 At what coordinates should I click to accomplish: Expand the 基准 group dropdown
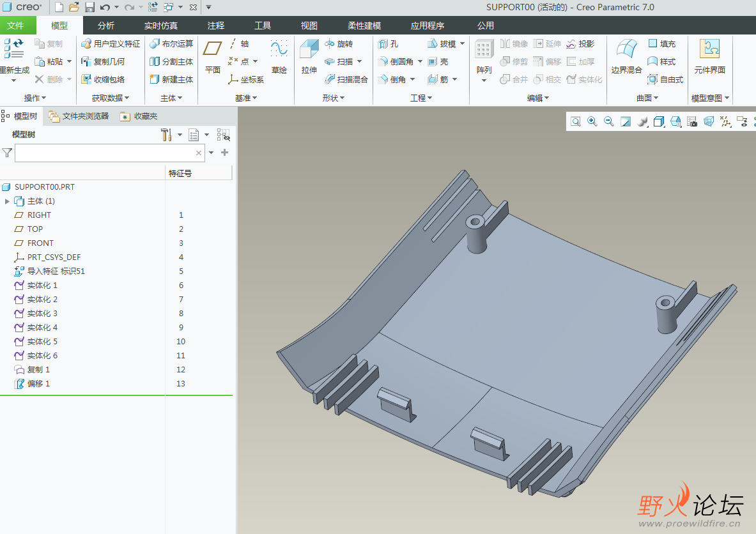(246, 98)
